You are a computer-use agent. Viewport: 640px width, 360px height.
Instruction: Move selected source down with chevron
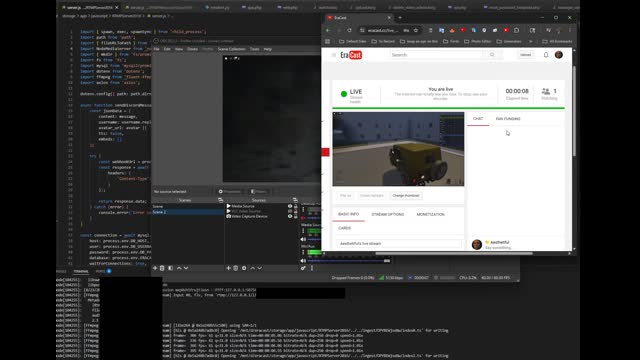[x=260, y=268]
